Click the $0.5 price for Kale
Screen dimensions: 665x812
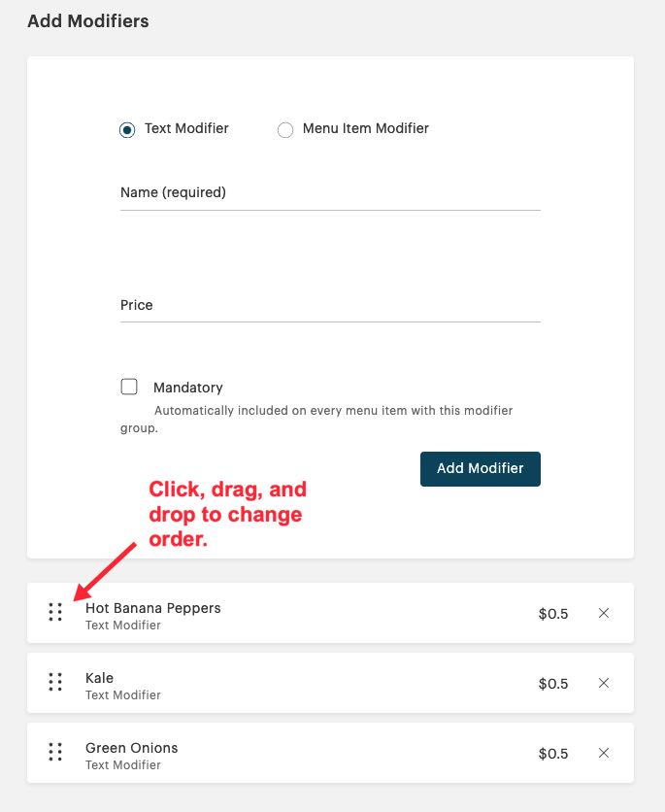[x=553, y=684]
